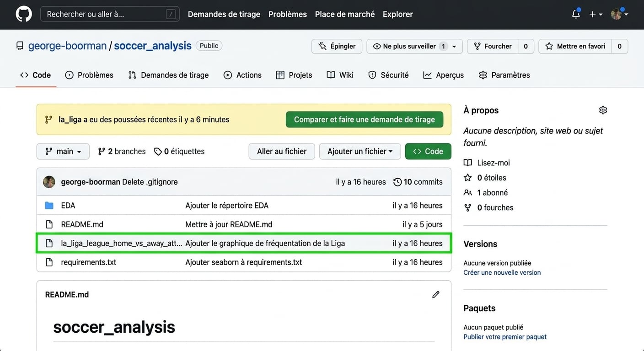Open the notifications bell
This screenshot has height=351, width=644.
click(576, 14)
